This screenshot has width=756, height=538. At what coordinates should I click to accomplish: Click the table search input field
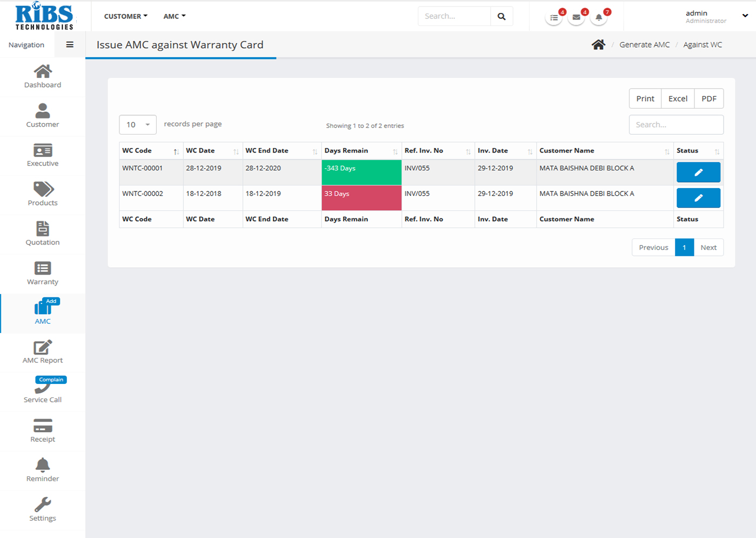[676, 125]
